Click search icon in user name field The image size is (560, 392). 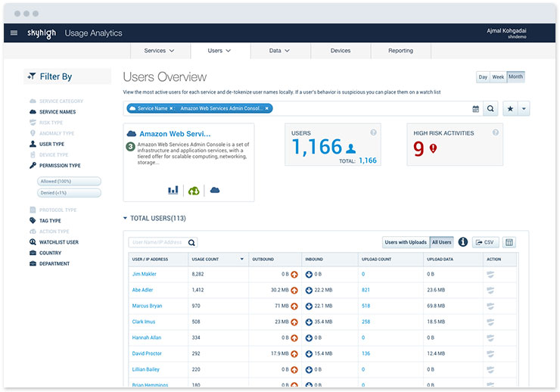(191, 243)
